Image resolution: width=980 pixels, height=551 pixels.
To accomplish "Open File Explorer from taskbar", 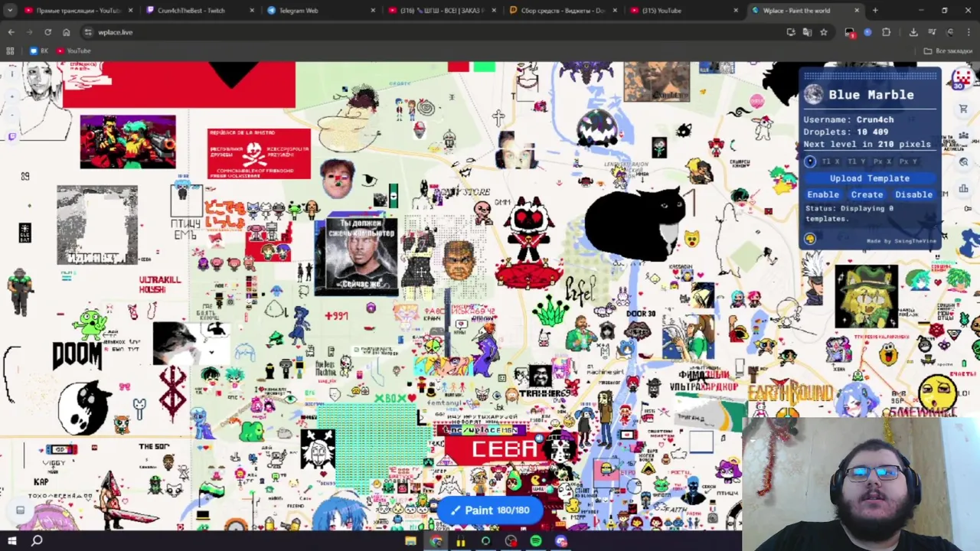I will tap(410, 542).
